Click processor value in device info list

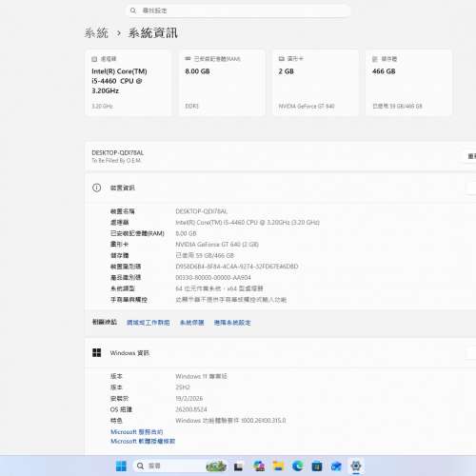click(248, 222)
